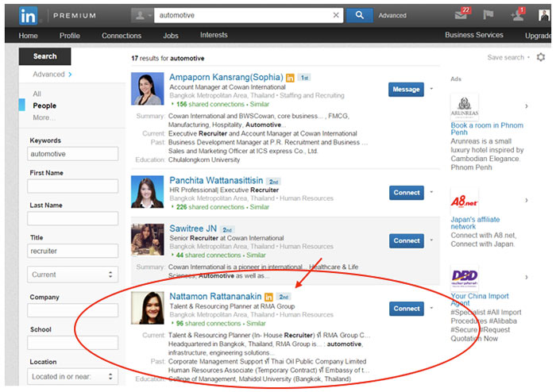Click the blue magnifier search button
Screen dimensions: 556x392
(359, 15)
